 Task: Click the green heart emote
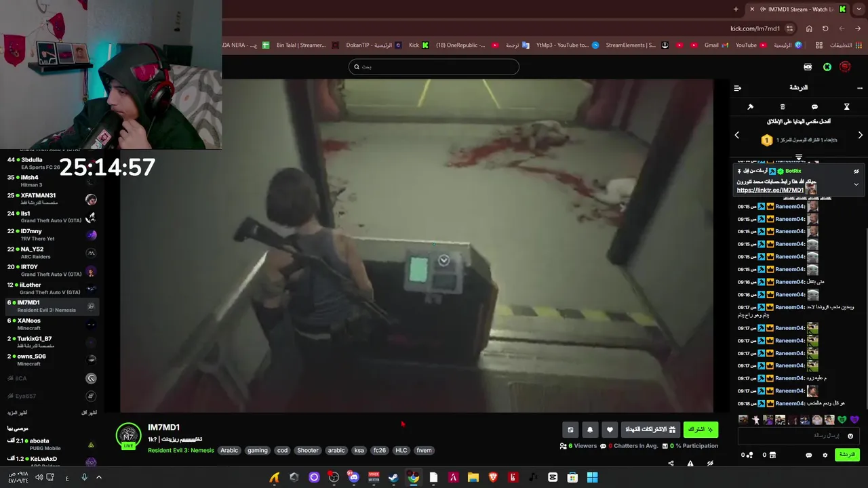point(842,420)
